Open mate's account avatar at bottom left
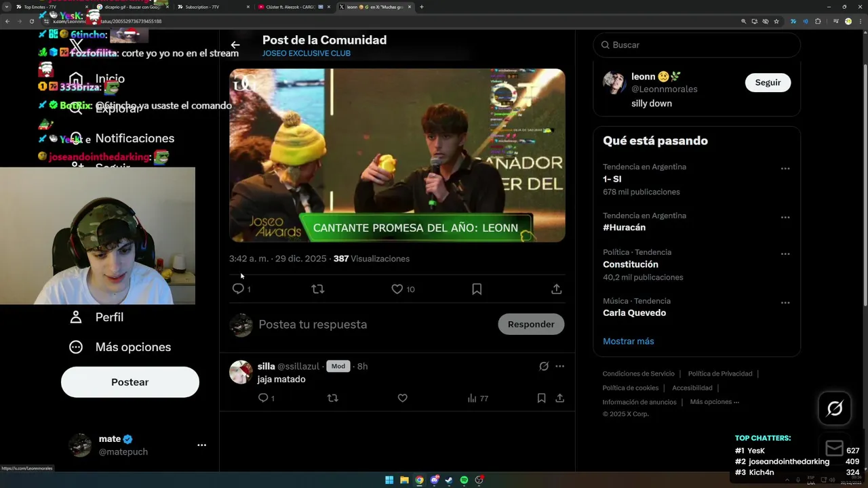The image size is (868, 488). [x=80, y=445]
